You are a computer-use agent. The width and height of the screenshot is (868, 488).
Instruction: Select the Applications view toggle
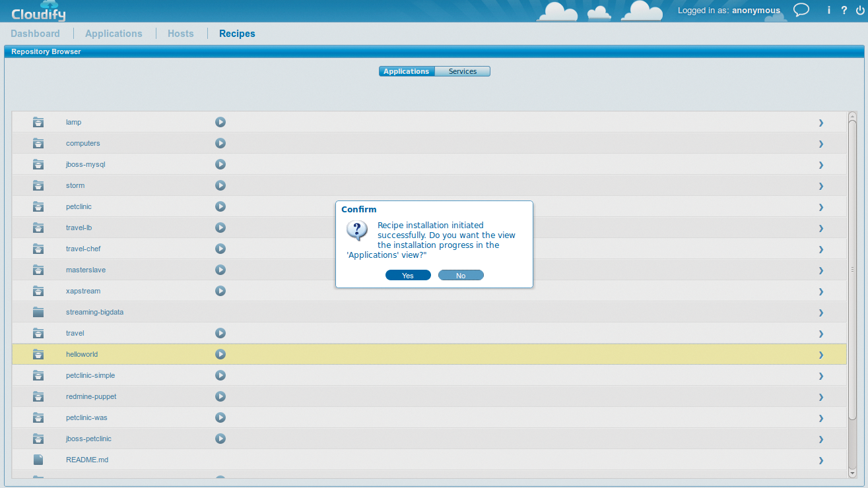[x=407, y=71]
